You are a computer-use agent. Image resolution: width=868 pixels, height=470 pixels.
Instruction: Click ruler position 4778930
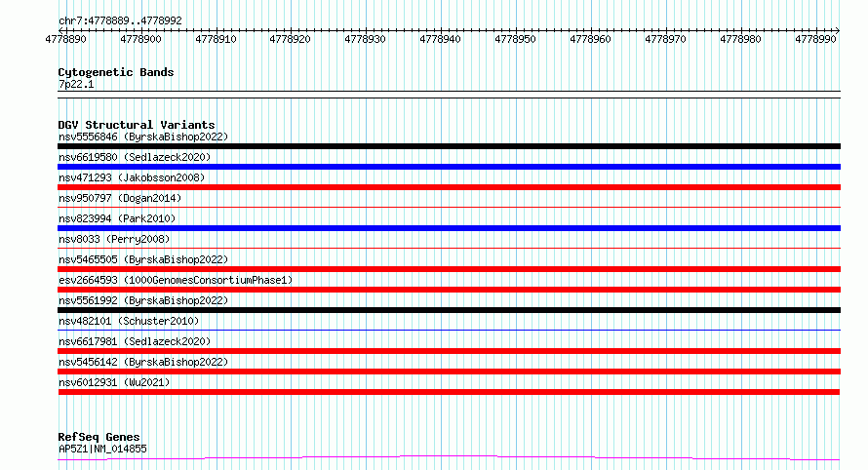click(x=366, y=39)
